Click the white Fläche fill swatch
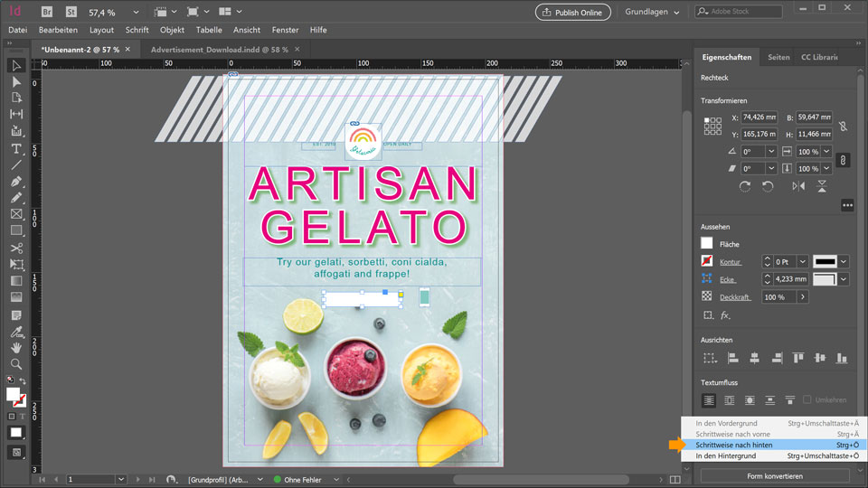The height and width of the screenshot is (488, 868). pyautogui.click(x=707, y=243)
